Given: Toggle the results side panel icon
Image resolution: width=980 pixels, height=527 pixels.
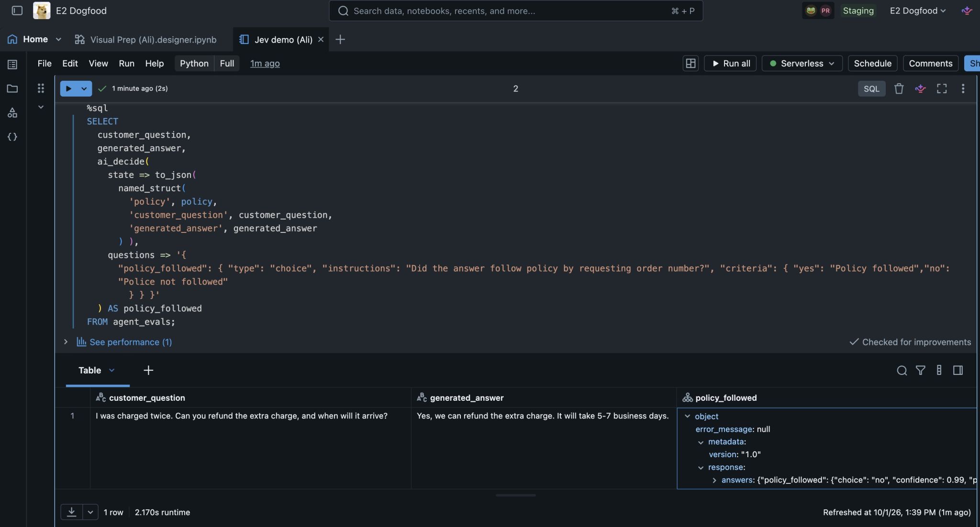Looking at the screenshot, I should [x=958, y=371].
